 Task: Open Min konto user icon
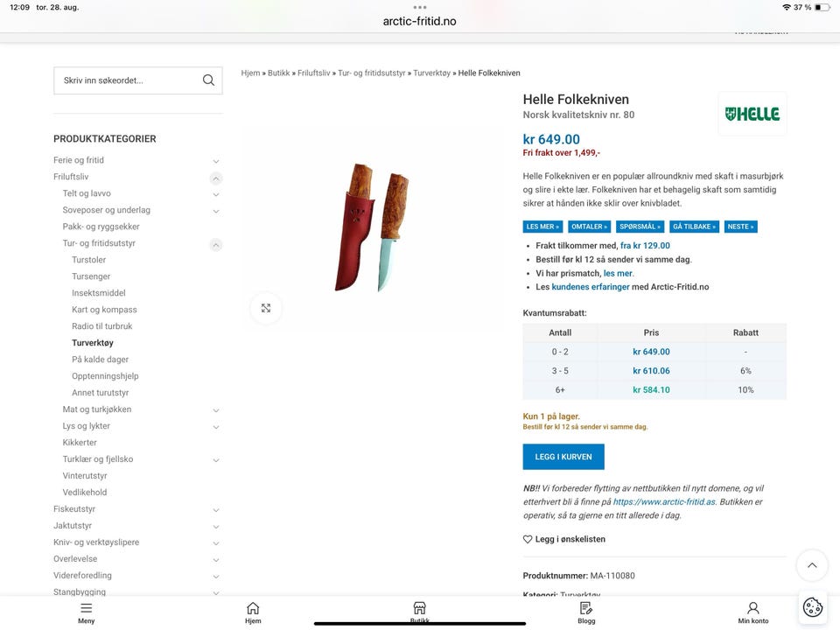pos(753,608)
